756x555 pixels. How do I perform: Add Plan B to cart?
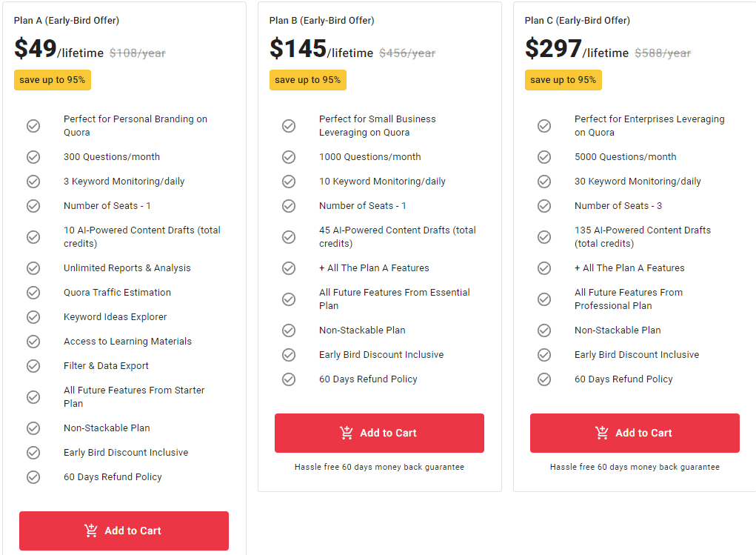tap(379, 433)
